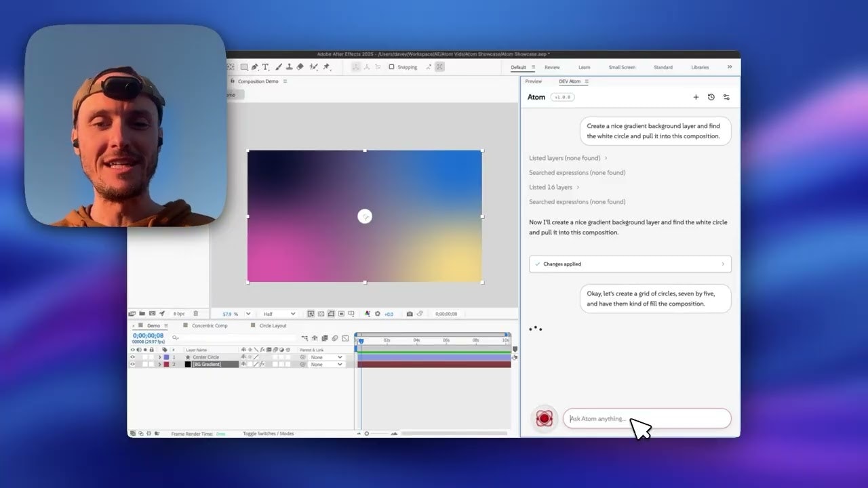Click the 8 bpc color depth button
Viewport: 868px width, 488px height.
pyautogui.click(x=179, y=314)
